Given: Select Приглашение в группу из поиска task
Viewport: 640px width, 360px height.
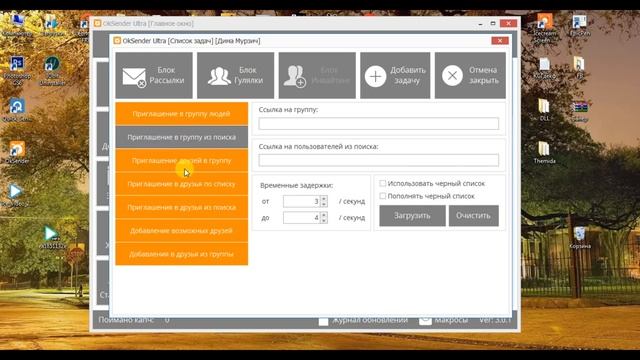Looking at the screenshot, I should pyautogui.click(x=182, y=137).
